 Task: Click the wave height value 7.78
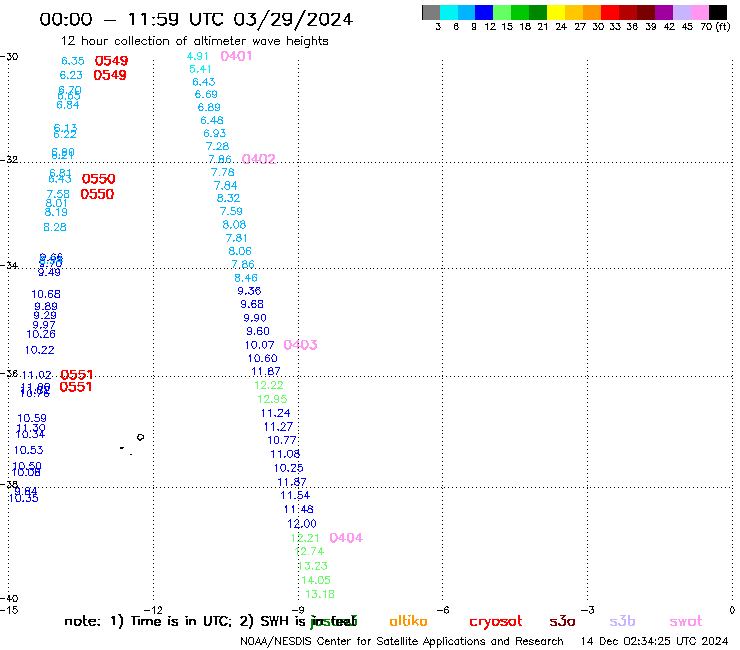click(x=223, y=172)
